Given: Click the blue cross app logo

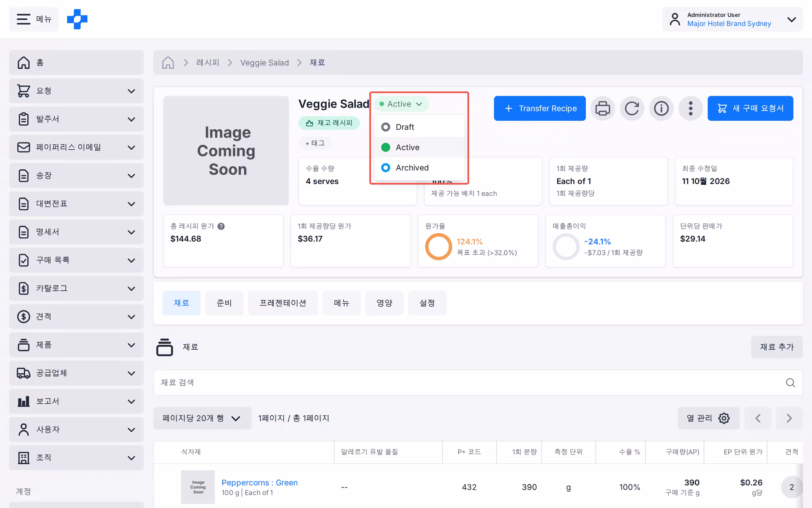Looking at the screenshot, I should 77,19.
